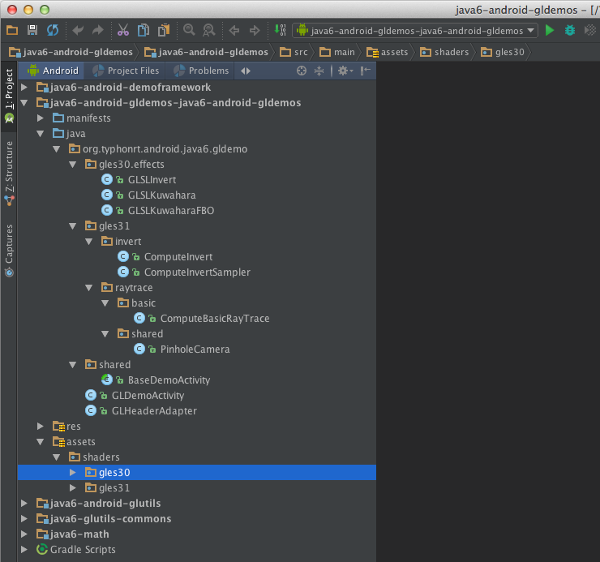Expand the Gradle Scripts node
This screenshot has width=600, height=562.
24,549
